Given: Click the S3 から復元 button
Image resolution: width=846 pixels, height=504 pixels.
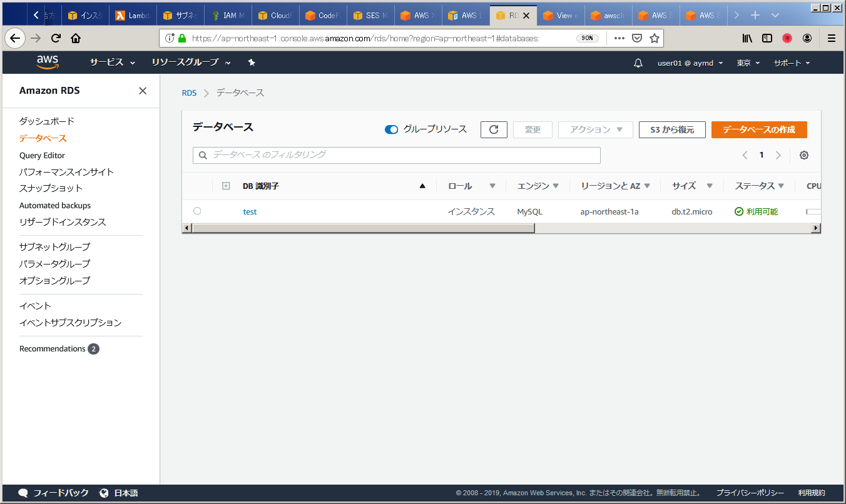Looking at the screenshot, I should coord(672,129).
